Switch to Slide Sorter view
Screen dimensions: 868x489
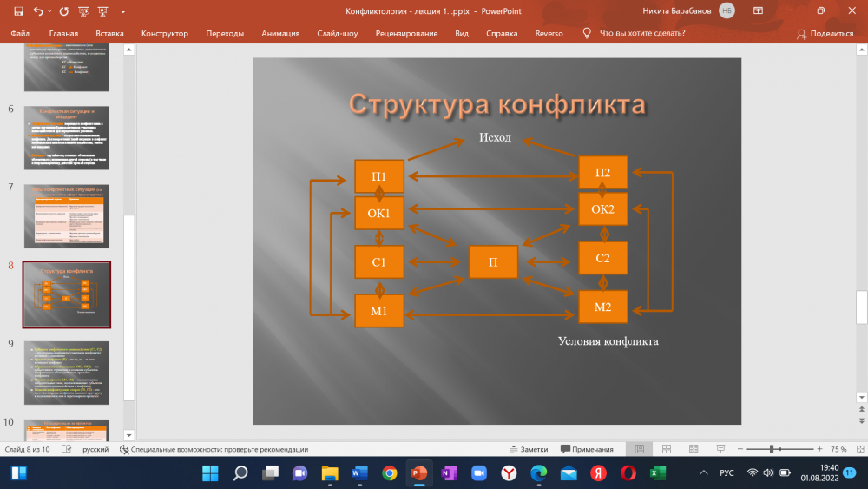664,449
